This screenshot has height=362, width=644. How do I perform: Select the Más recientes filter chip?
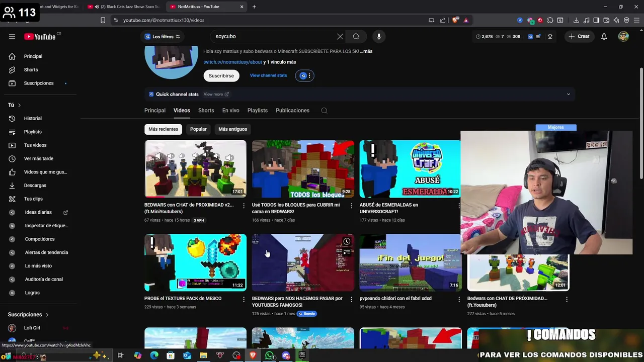pos(163,129)
